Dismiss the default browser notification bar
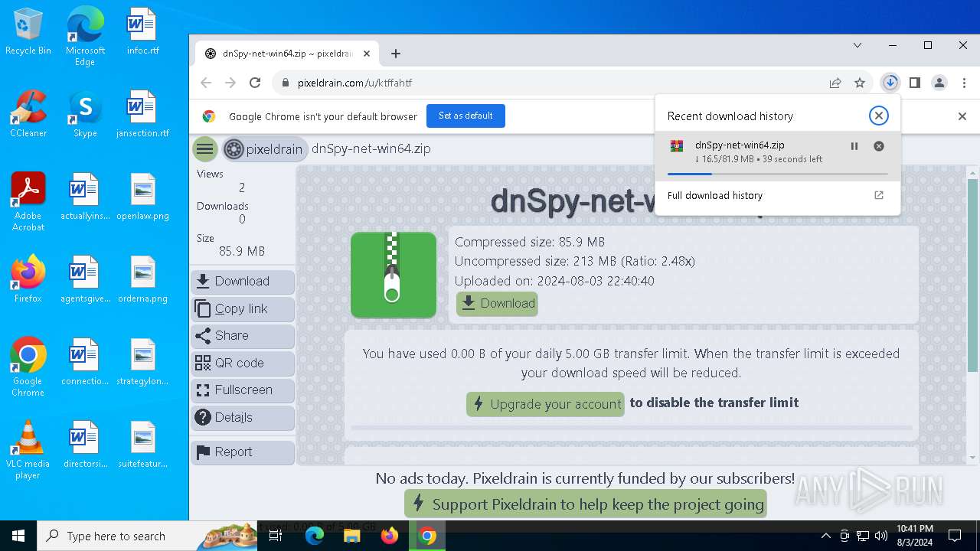Viewport: 980px width, 551px height. click(x=962, y=116)
